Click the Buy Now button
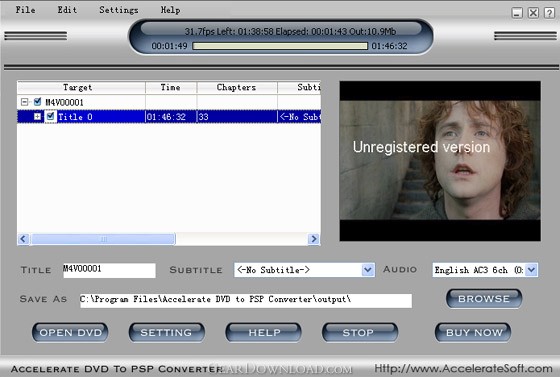Viewport: 560px width, 377px height. point(473,332)
